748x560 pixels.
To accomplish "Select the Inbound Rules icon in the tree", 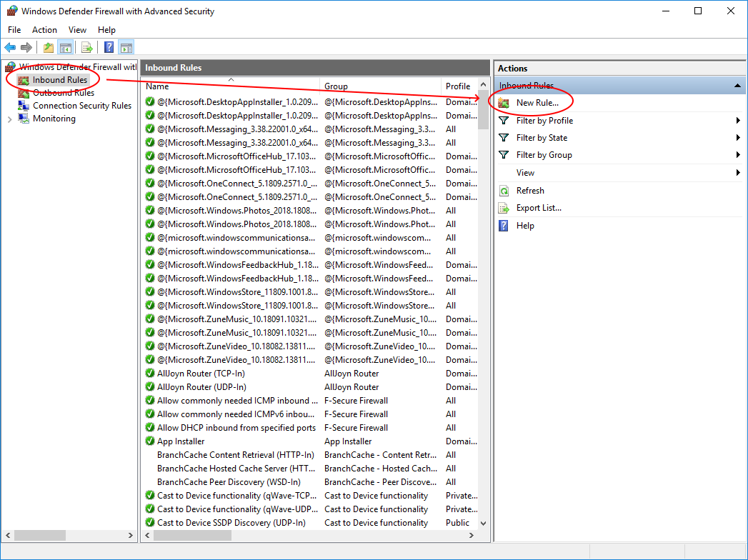I will click(24, 80).
